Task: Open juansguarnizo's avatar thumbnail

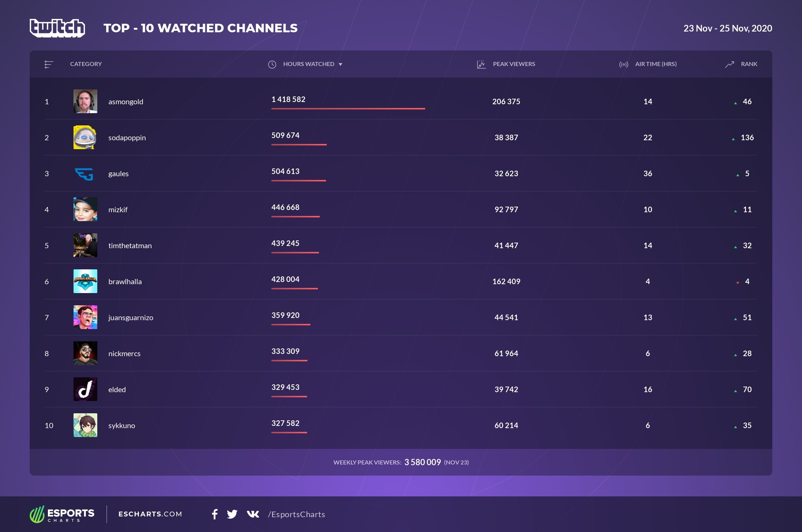Action: (x=85, y=317)
